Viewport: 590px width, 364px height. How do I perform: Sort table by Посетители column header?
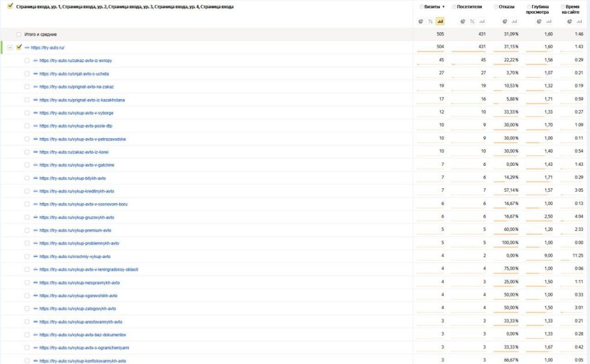tap(469, 7)
